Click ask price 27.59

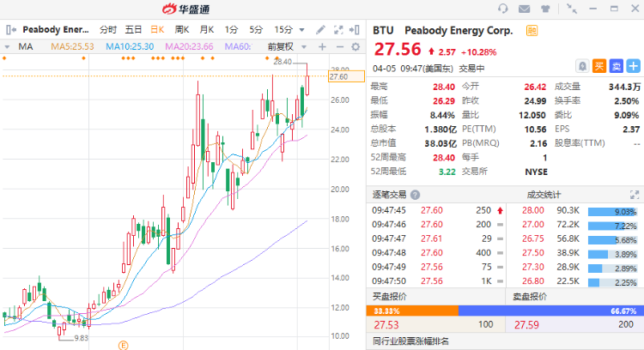click(526, 325)
